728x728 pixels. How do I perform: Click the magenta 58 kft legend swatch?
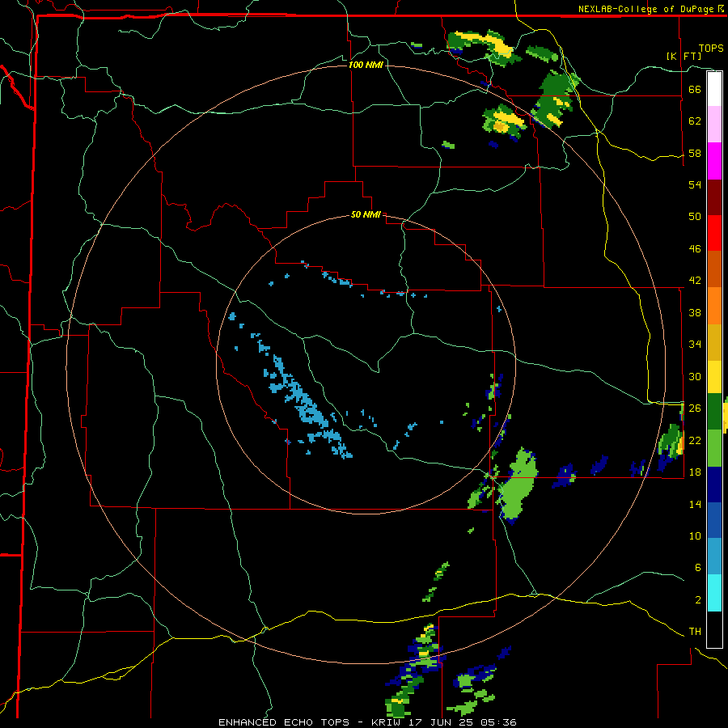(x=714, y=161)
